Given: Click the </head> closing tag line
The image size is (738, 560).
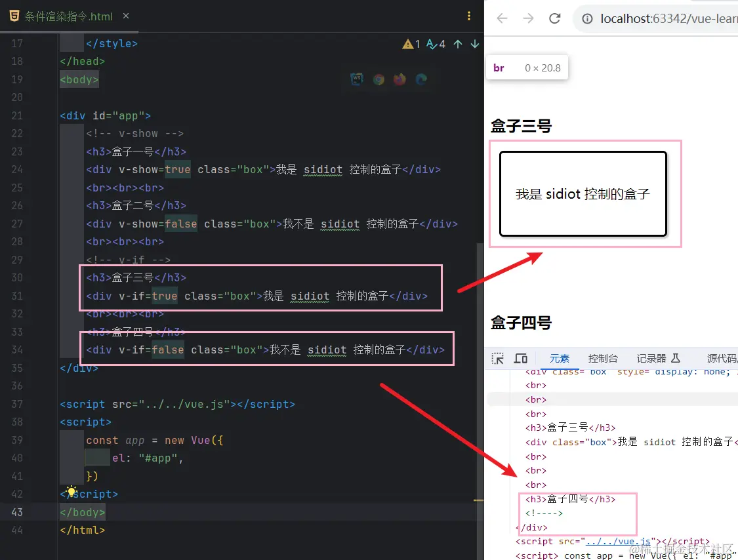Looking at the screenshot, I should pos(83,61).
